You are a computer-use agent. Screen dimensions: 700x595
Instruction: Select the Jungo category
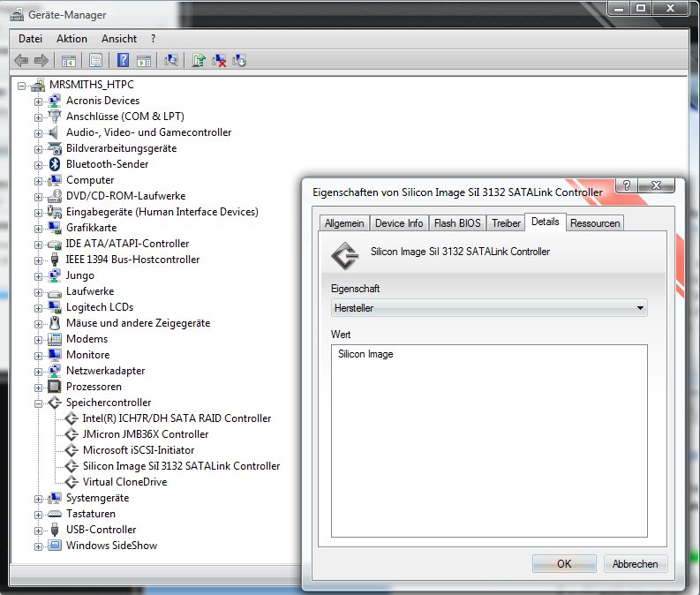click(x=80, y=275)
